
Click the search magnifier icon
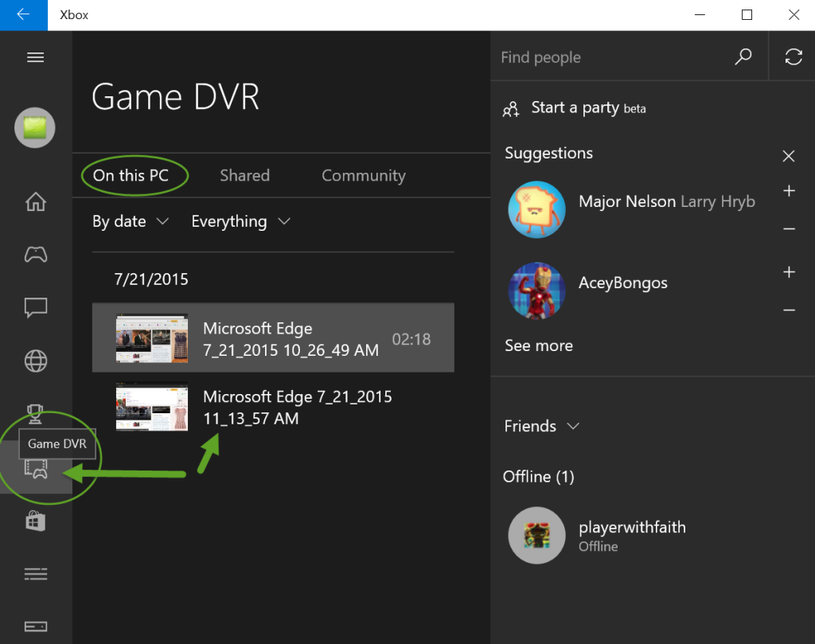pyautogui.click(x=743, y=57)
